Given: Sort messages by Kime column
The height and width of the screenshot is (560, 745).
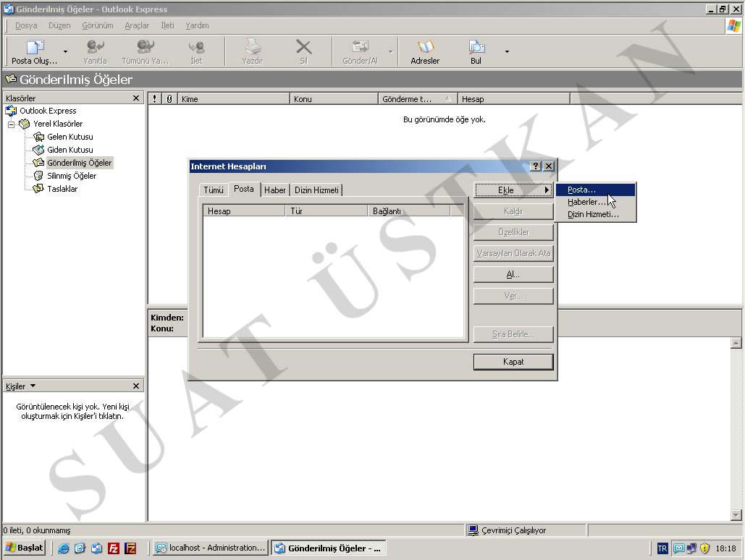Looking at the screenshot, I should (234, 99).
